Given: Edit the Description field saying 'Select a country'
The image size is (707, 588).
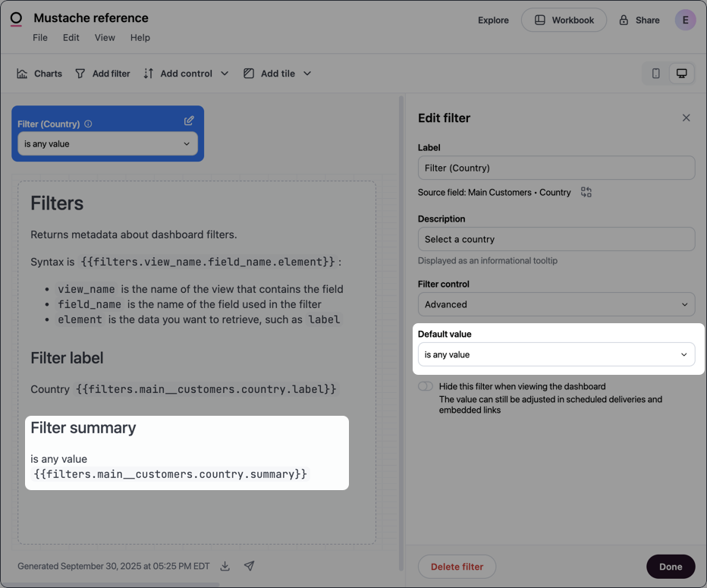Looking at the screenshot, I should (x=556, y=238).
